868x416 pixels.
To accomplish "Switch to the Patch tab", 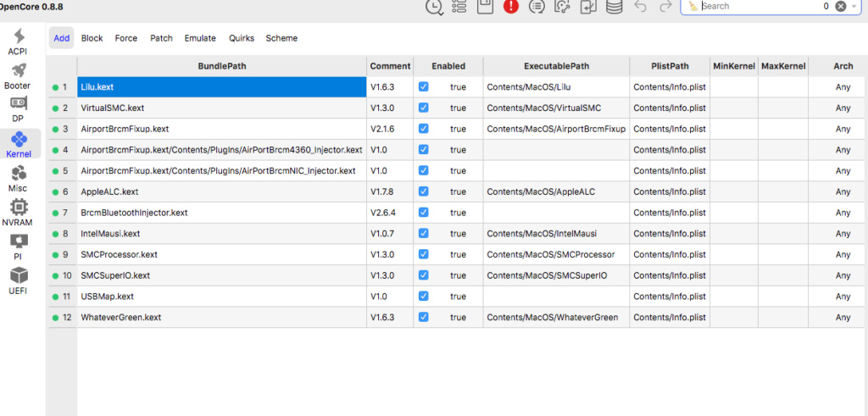I will click(161, 38).
